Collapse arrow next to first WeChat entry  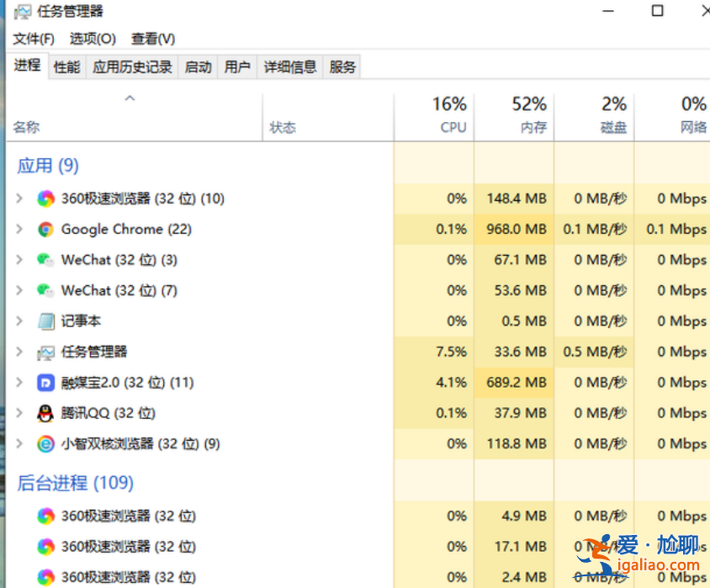18,260
